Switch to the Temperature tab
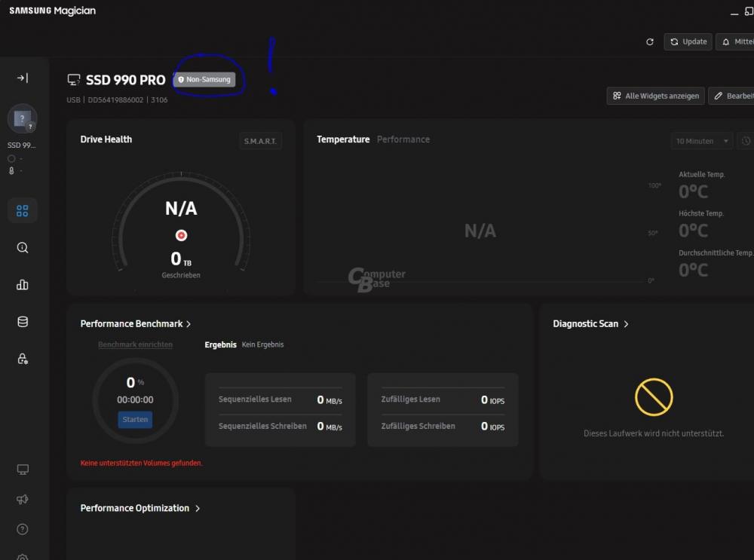Image resolution: width=754 pixels, height=560 pixels. click(343, 139)
